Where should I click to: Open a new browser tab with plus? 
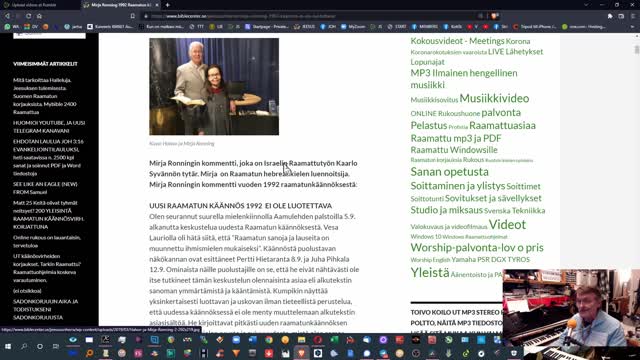point(167,5)
